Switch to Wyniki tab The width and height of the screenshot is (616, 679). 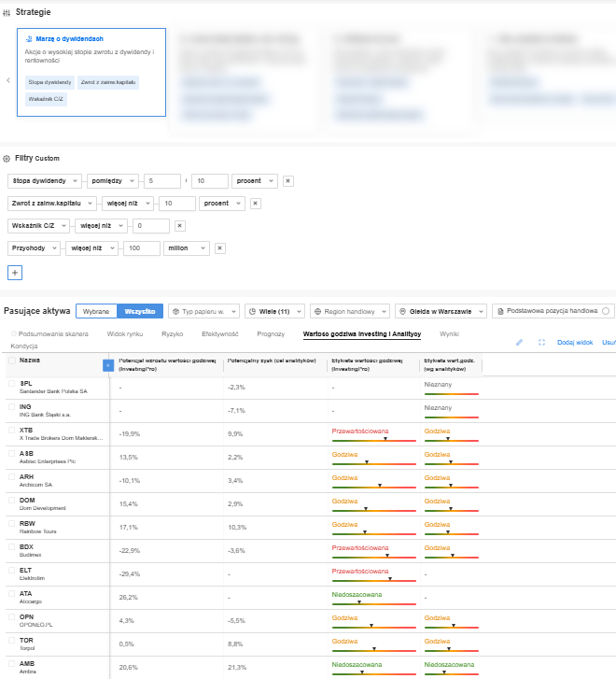[x=449, y=333]
